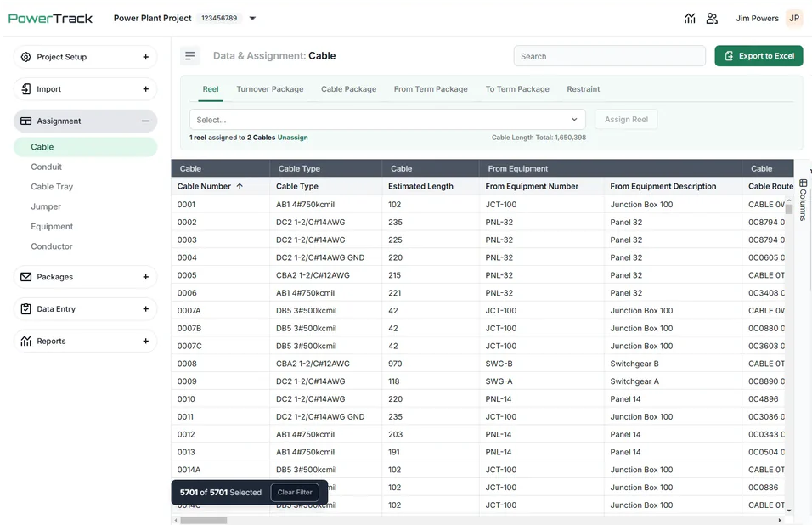Toggle the sidebar hamburger menu icon
Screen dimensions: 812x525
[x=190, y=56]
